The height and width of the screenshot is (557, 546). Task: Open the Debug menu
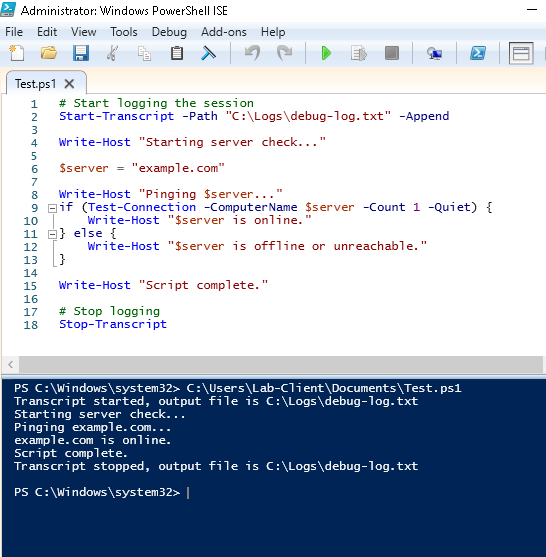[x=169, y=32]
